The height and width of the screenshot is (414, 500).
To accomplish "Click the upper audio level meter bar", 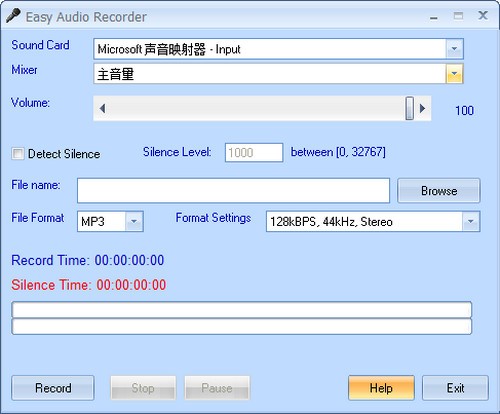I will [242, 310].
